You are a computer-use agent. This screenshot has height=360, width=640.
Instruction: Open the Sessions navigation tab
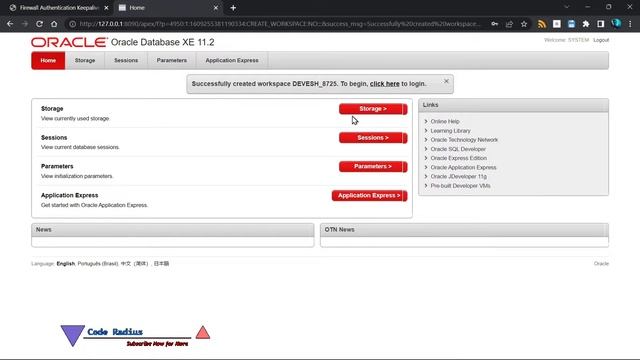(126, 60)
